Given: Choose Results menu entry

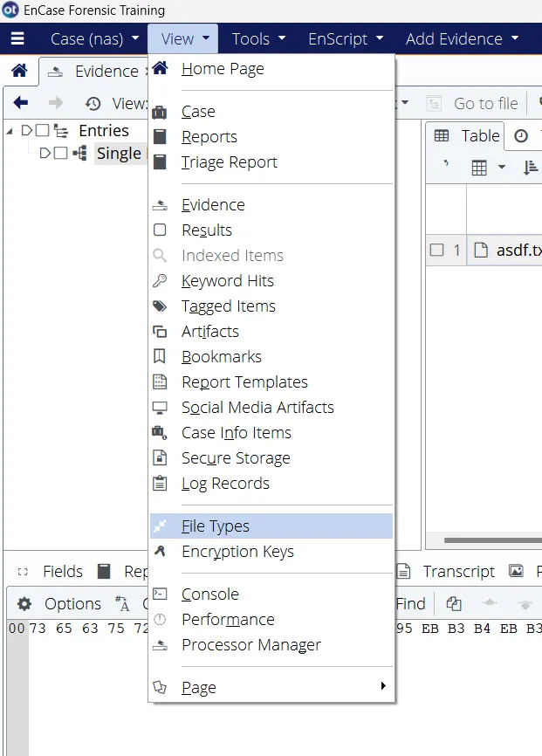Looking at the screenshot, I should tap(271, 230).
